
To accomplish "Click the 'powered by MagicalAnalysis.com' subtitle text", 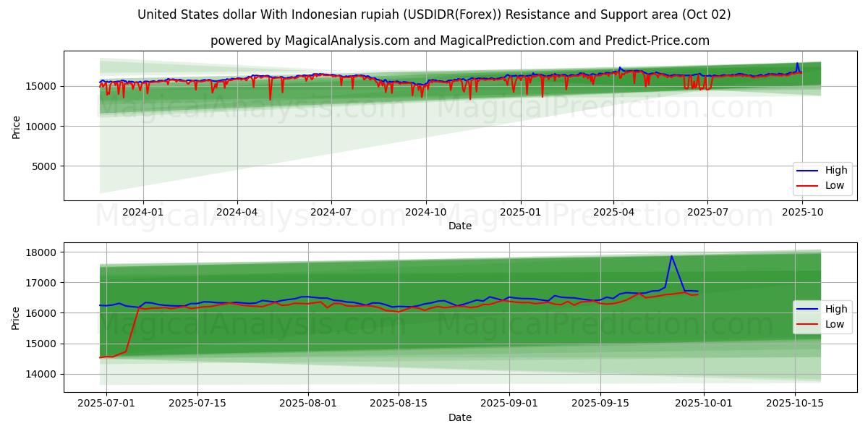I will 460,41.
